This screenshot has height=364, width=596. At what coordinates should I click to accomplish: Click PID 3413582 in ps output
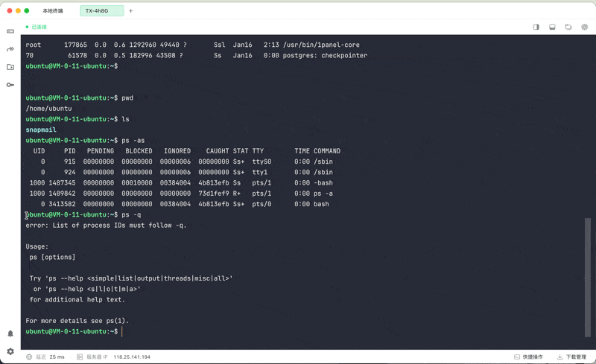pos(62,204)
